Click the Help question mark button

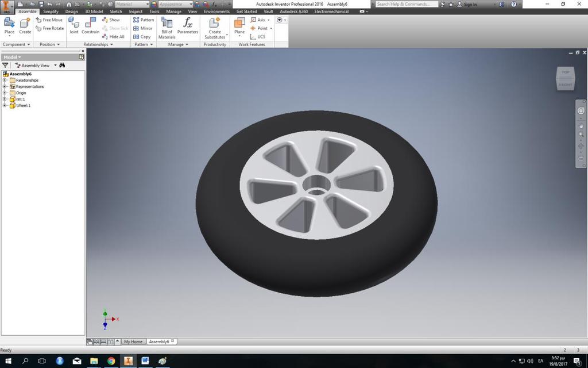[x=514, y=4]
